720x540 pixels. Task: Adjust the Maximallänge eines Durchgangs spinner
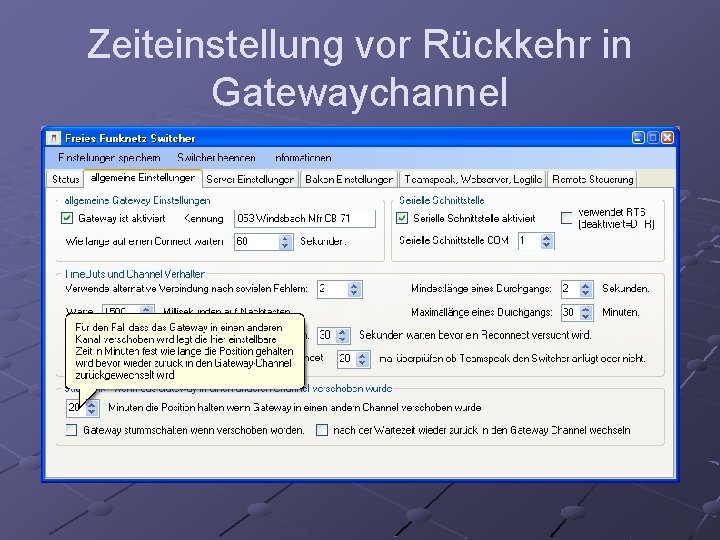(x=585, y=313)
